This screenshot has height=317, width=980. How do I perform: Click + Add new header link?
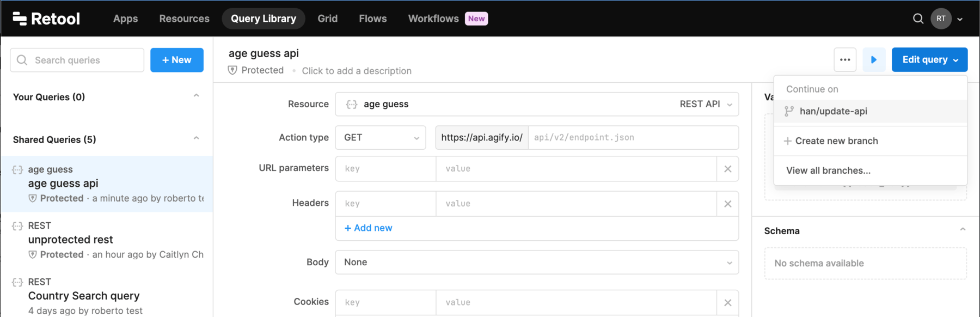click(368, 228)
